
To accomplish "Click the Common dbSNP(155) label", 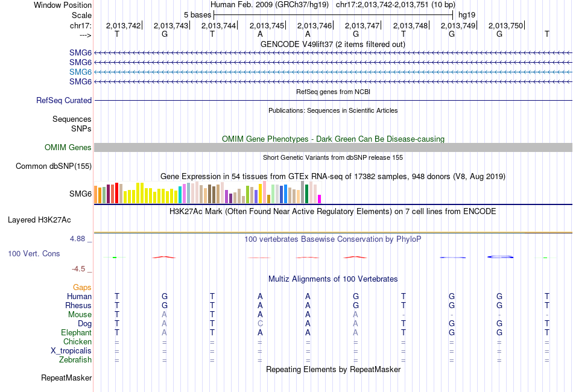I will point(53,166).
